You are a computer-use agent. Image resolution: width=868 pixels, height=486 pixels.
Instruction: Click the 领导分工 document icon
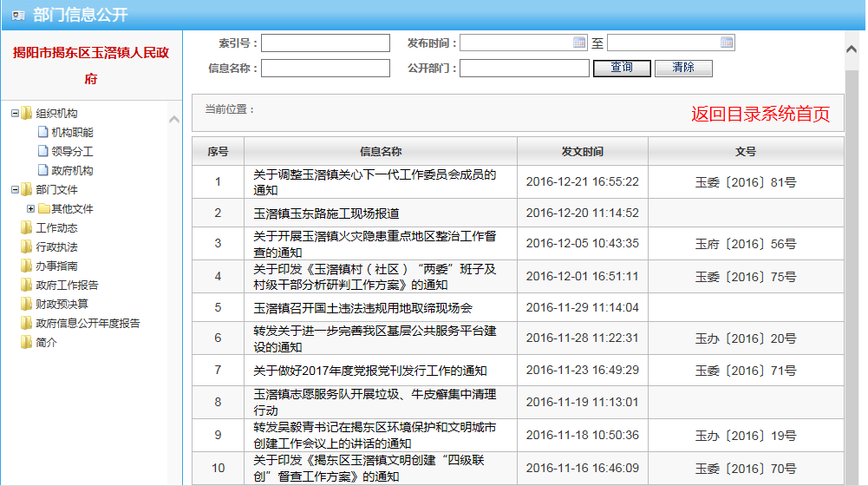tap(42, 151)
